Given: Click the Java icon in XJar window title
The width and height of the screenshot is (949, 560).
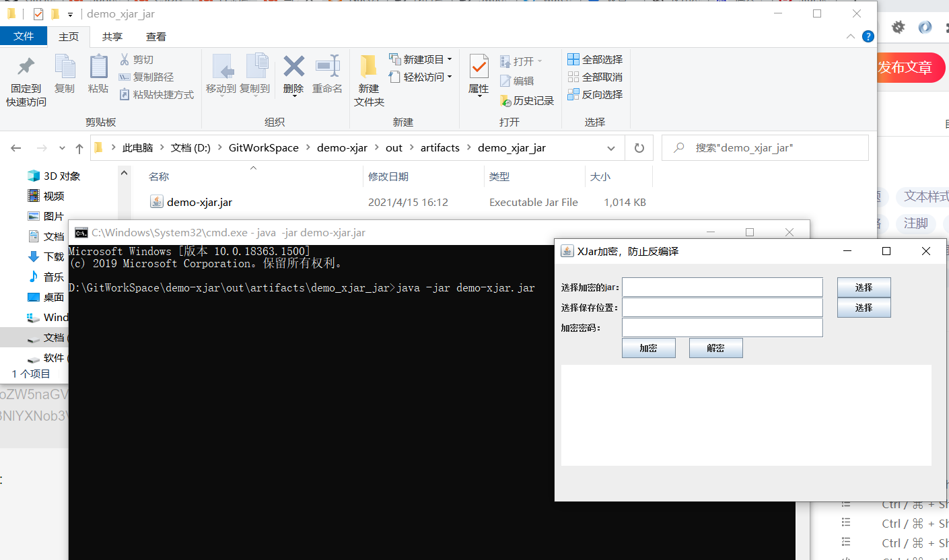Looking at the screenshot, I should 567,251.
